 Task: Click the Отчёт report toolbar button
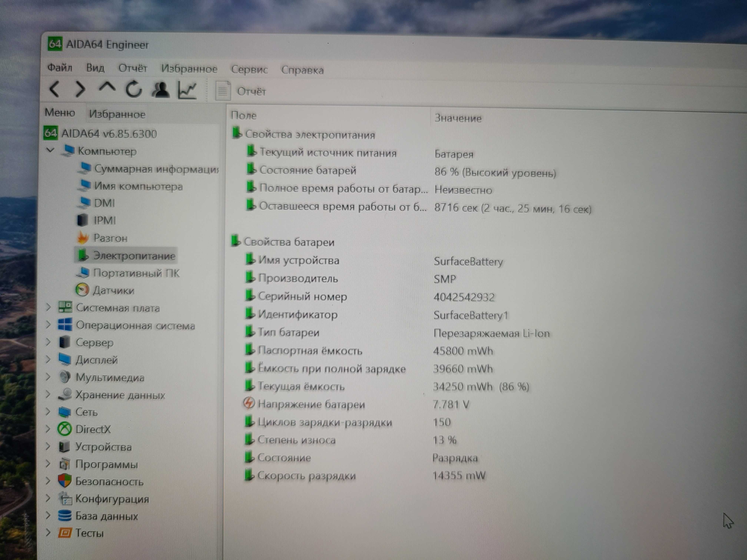(x=241, y=91)
